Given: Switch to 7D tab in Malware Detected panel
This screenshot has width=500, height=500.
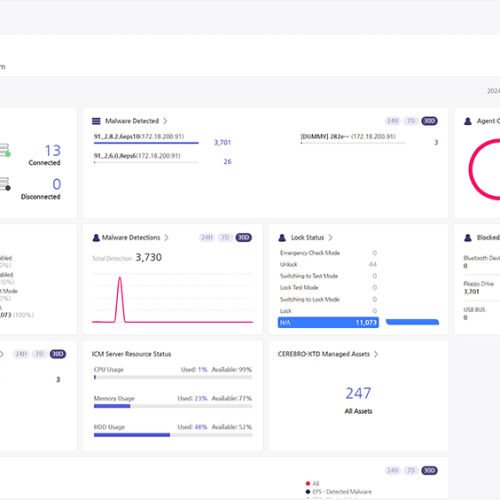Looking at the screenshot, I should pos(411,121).
